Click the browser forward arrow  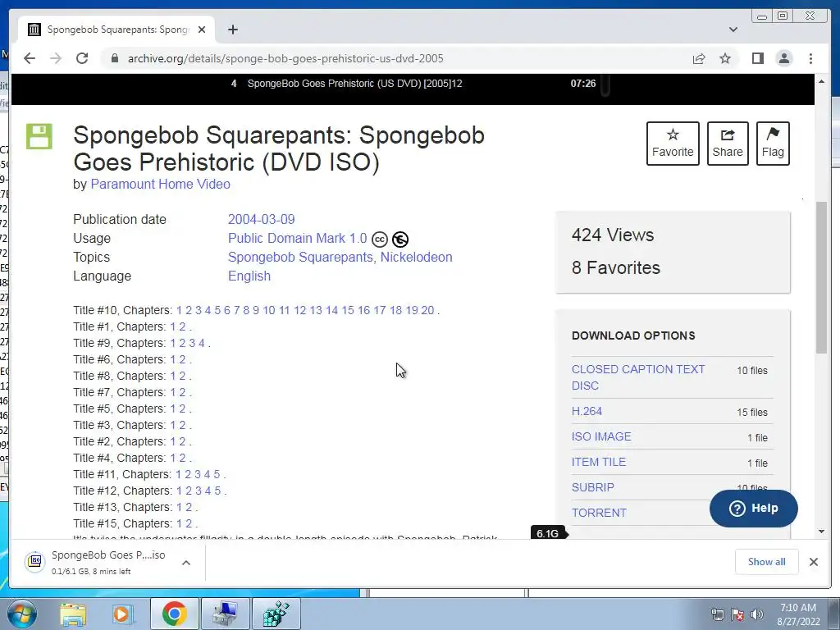pos(56,58)
